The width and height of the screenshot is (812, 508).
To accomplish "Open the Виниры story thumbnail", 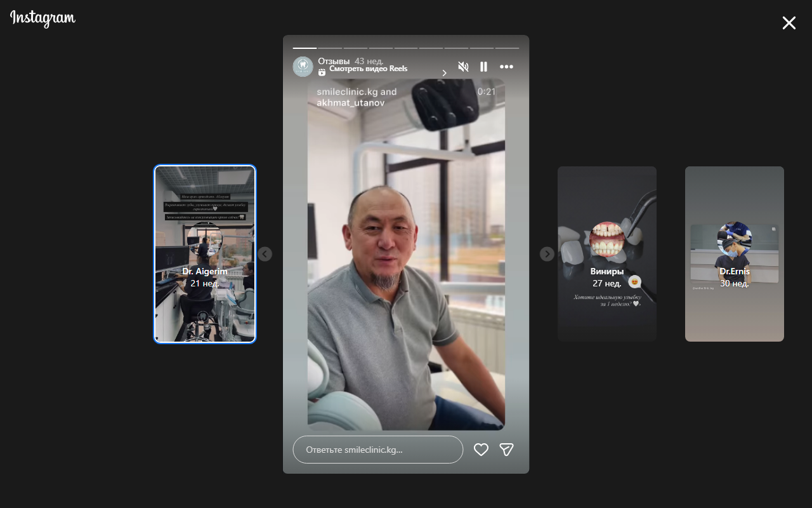I will tap(606, 253).
